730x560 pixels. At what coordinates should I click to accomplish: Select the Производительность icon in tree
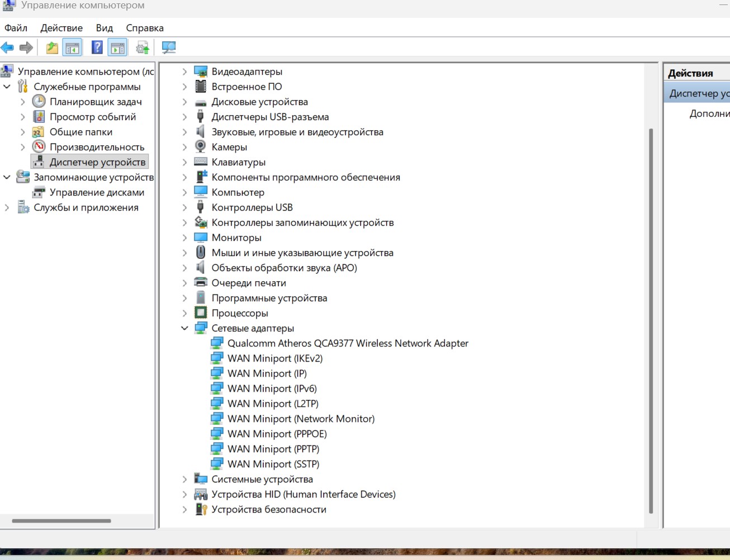39,146
